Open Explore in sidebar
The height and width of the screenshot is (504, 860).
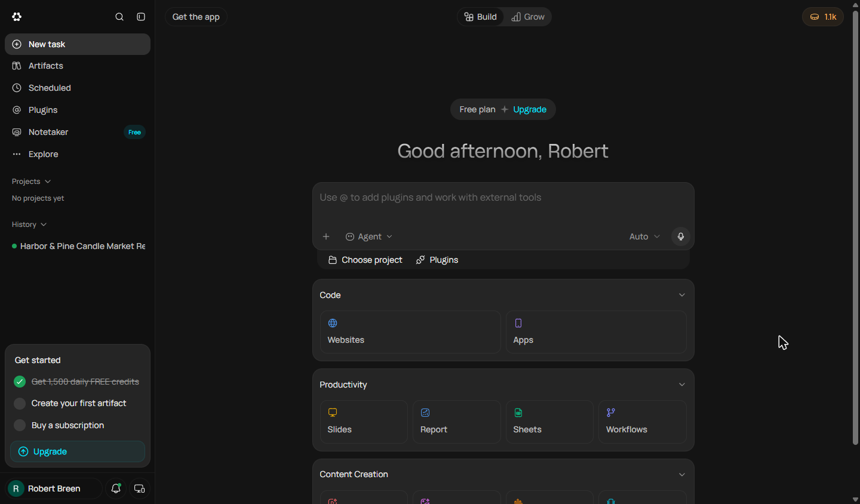pyautogui.click(x=78, y=154)
